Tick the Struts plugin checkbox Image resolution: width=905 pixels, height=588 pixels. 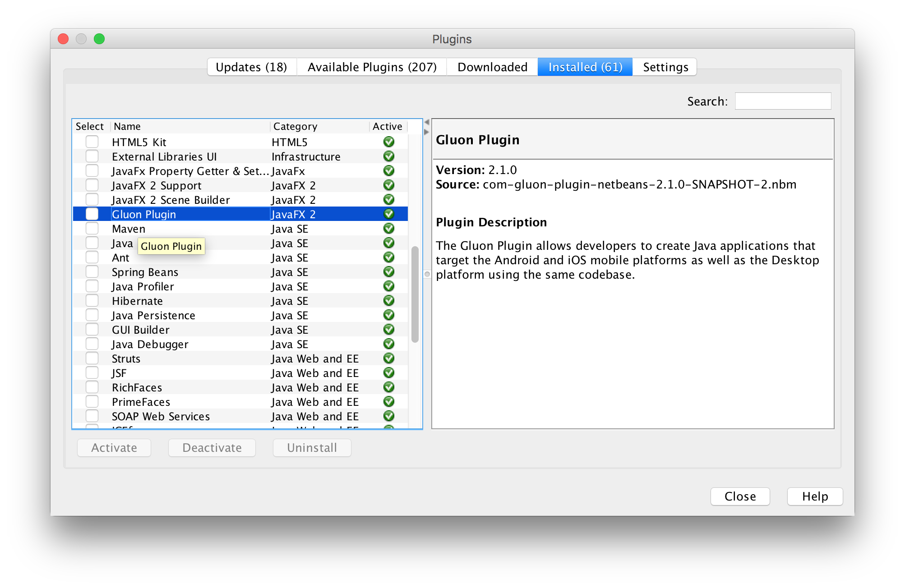(92, 358)
